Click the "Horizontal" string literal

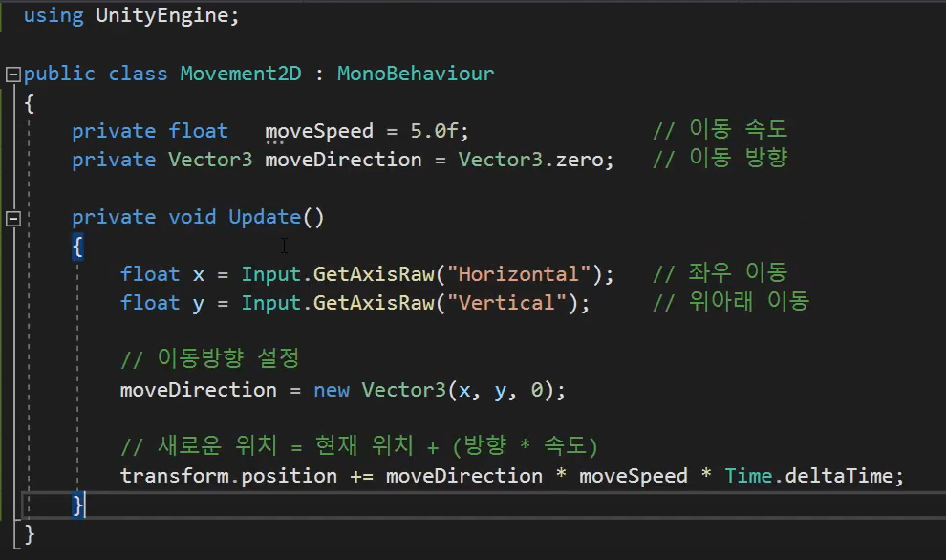(x=518, y=274)
